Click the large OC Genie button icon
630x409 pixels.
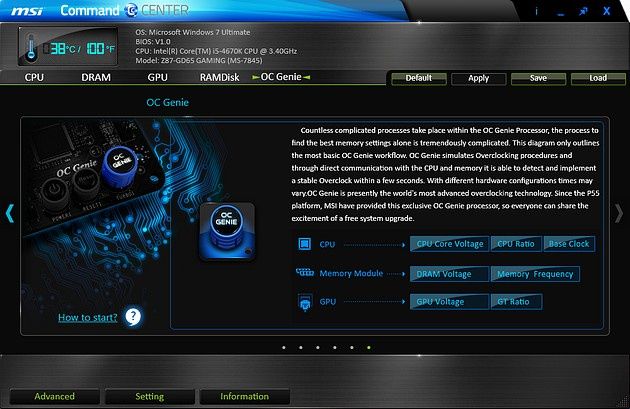point(227,231)
